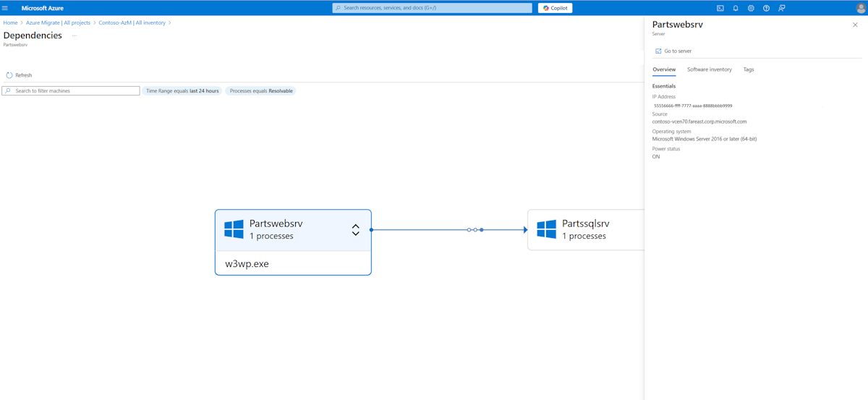This screenshot has height=400, width=868.
Task: Select the power status ON value
Action: pos(656,156)
